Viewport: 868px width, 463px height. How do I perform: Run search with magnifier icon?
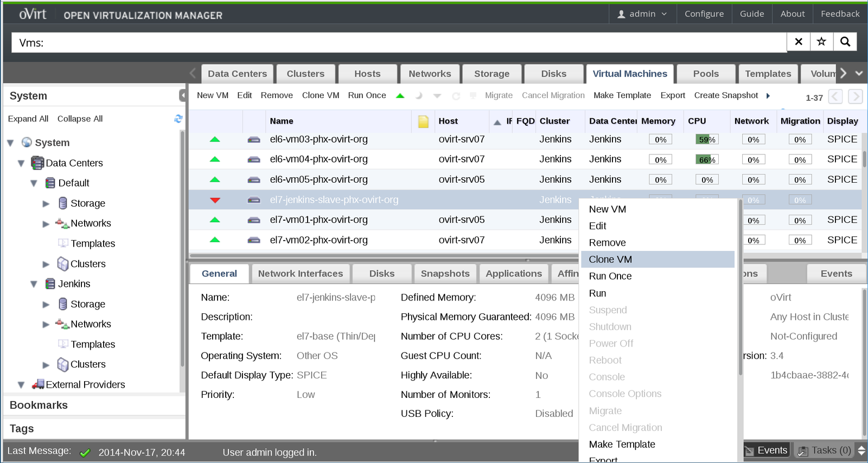click(845, 42)
